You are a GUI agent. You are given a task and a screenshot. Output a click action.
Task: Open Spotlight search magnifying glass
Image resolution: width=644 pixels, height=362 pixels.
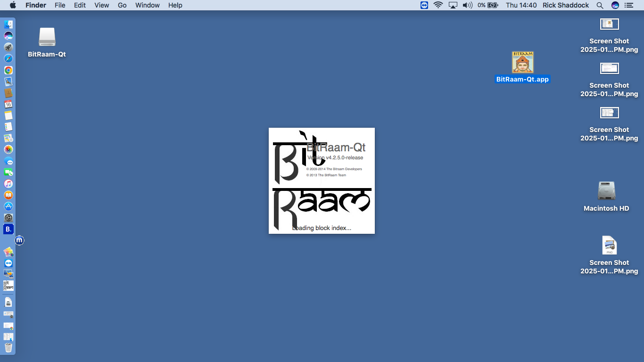tap(600, 5)
